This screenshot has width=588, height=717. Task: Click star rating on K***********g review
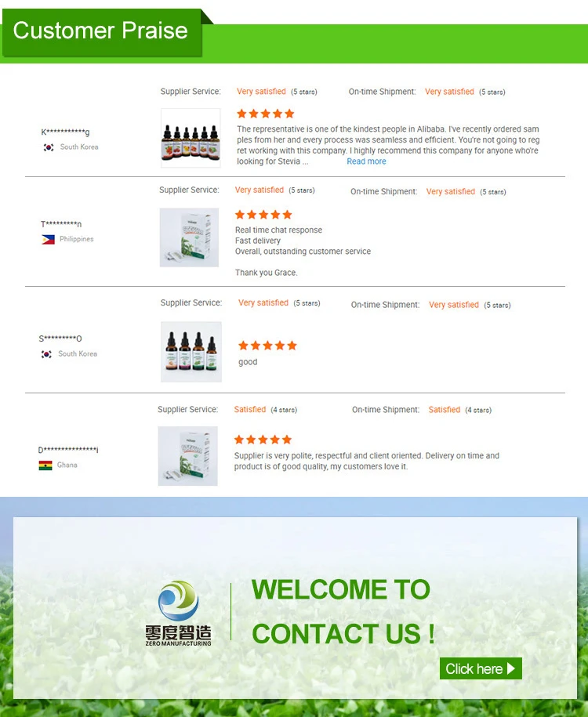click(x=266, y=114)
